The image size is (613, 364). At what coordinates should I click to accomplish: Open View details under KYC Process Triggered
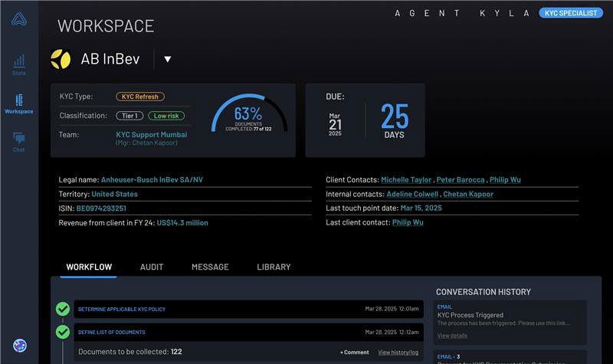click(x=452, y=336)
